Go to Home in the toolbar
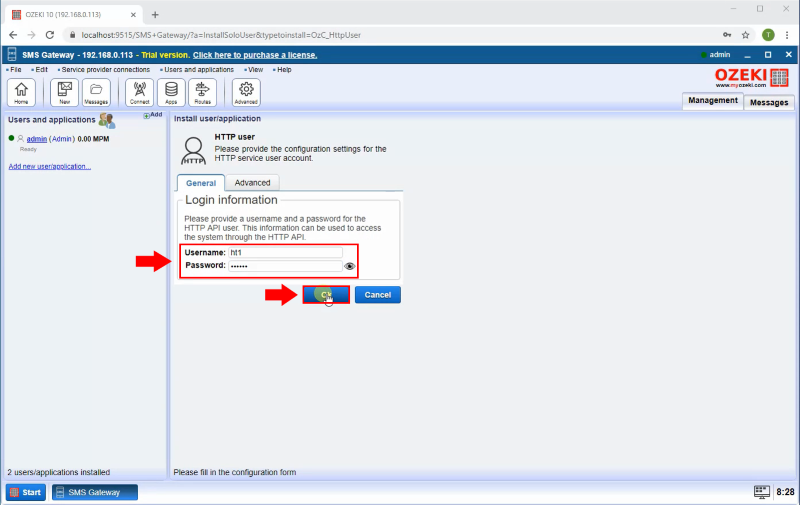This screenshot has width=800, height=505. click(x=21, y=92)
